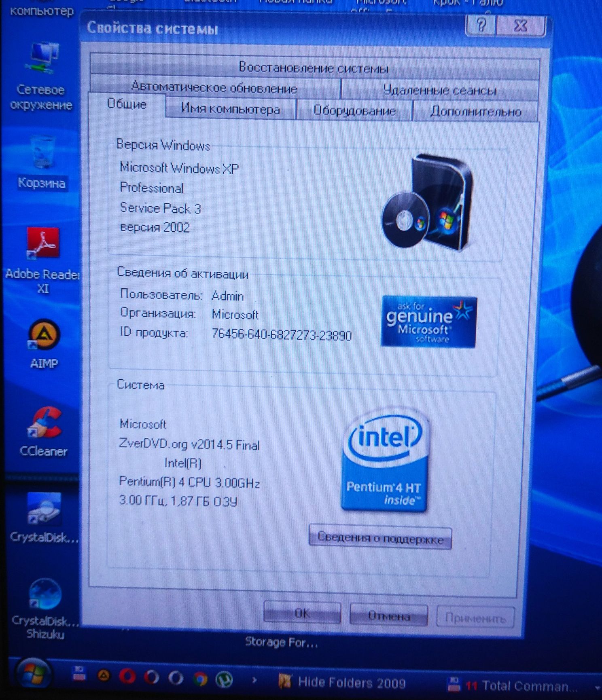602x700 pixels.
Task: Switch to Удаленные сеансы tab
Action: point(440,90)
